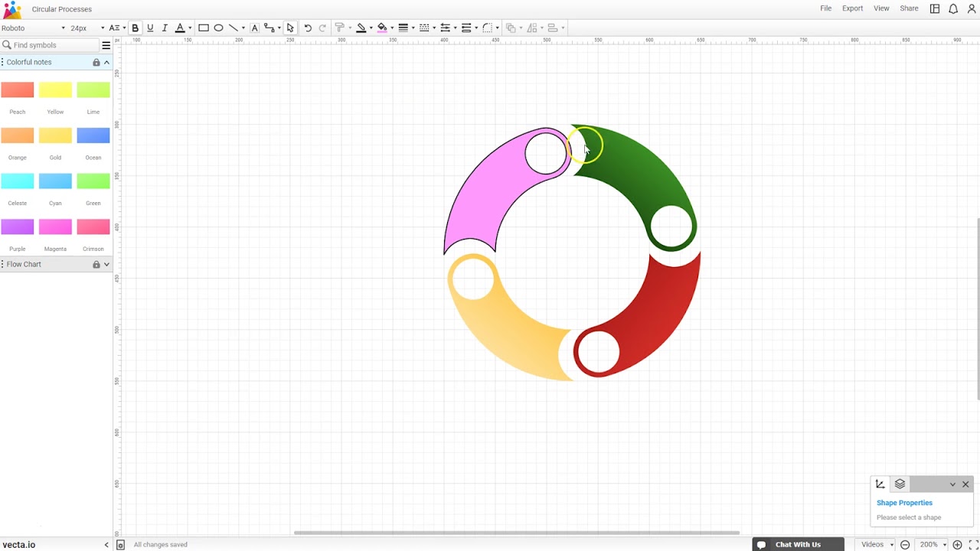
Task: Open the File menu
Action: click(826, 8)
